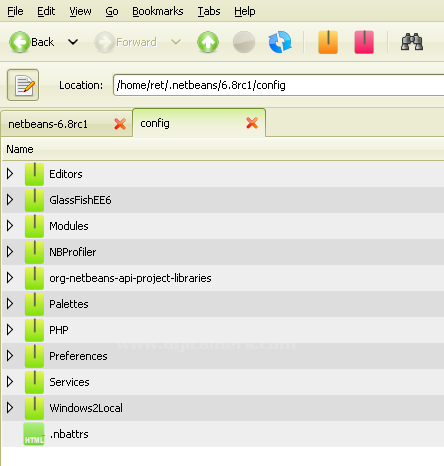
Task: Expand the NBProfiler folder
Action: 10,252
